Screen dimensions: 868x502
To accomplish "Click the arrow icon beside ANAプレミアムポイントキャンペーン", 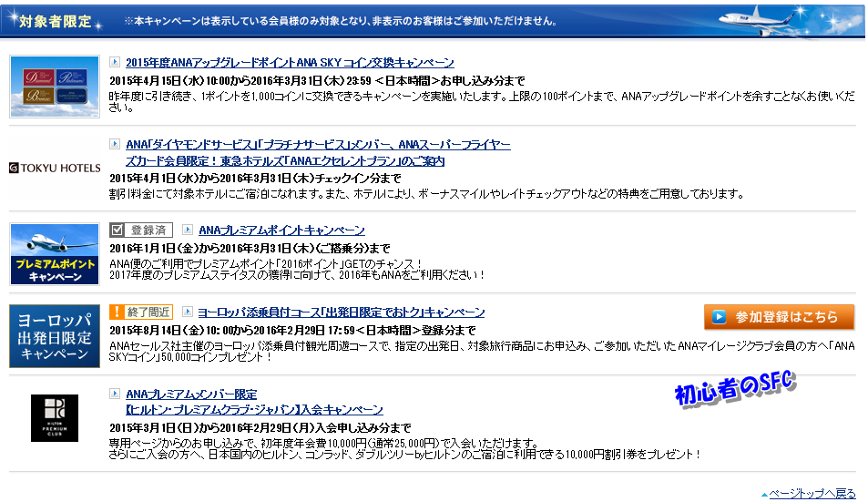I will (188, 230).
